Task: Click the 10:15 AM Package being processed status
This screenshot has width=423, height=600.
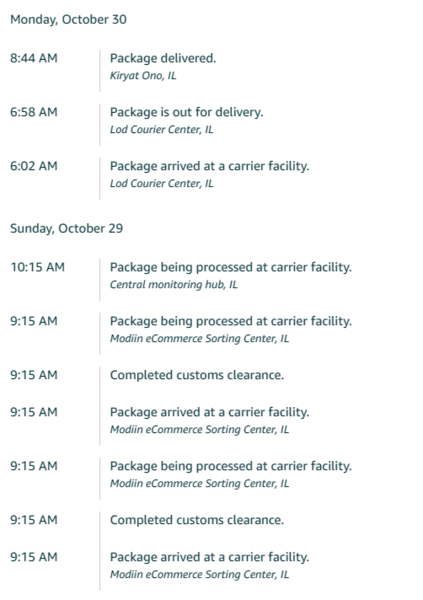Action: tap(231, 267)
